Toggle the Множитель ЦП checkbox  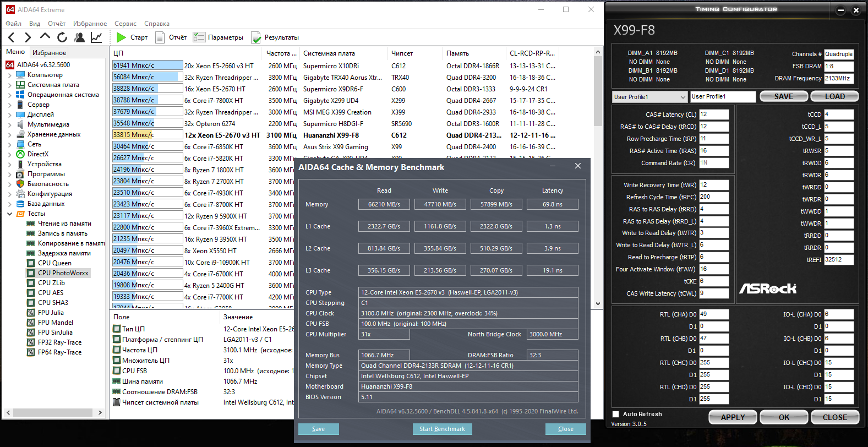[x=117, y=361]
